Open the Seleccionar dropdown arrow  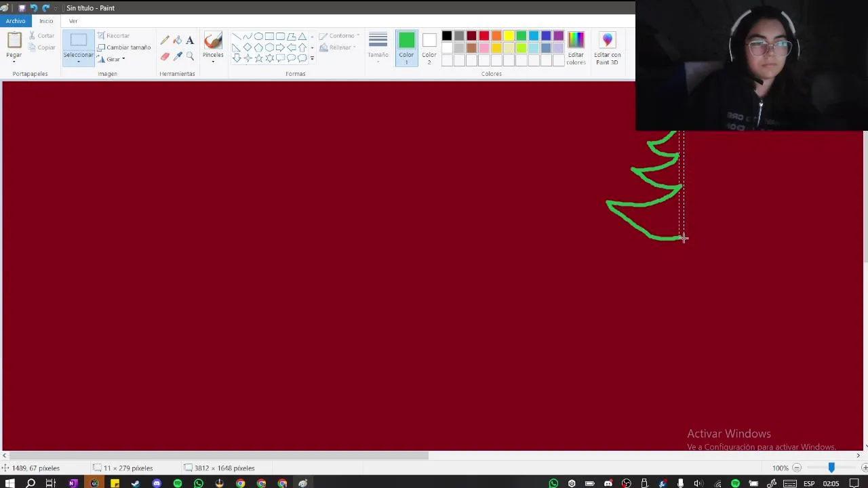tap(79, 62)
